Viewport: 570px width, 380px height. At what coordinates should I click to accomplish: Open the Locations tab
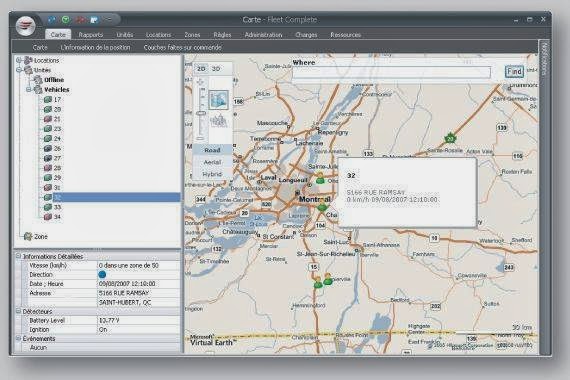coord(158,35)
